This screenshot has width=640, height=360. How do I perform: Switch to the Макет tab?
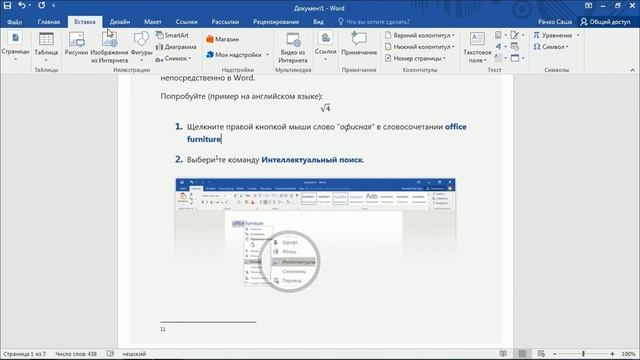tap(153, 22)
